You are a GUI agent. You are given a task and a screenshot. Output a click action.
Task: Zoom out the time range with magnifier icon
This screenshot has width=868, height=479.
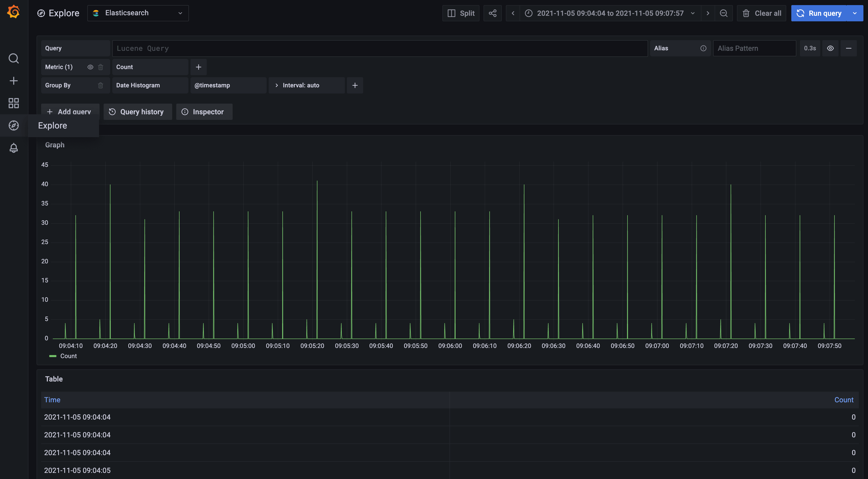723,13
